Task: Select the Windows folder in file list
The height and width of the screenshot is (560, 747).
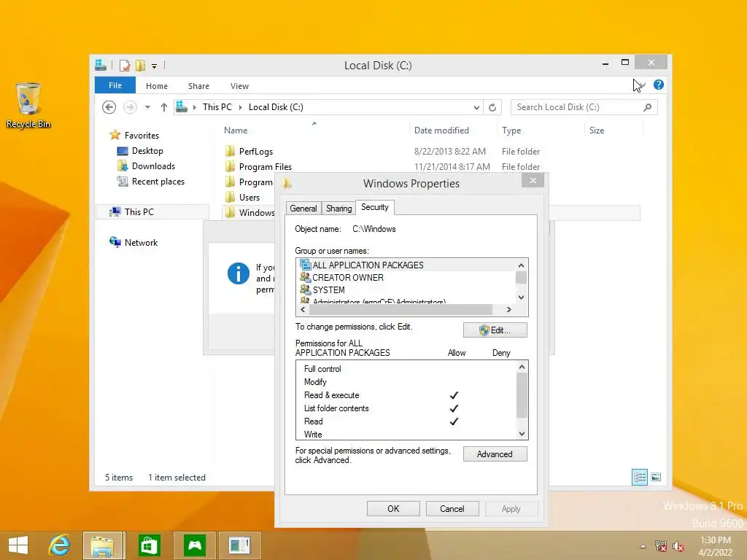Action: 256,212
